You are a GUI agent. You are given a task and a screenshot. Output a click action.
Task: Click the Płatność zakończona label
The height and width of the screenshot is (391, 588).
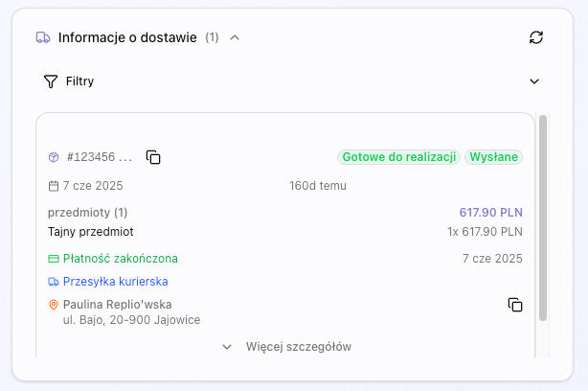click(120, 259)
